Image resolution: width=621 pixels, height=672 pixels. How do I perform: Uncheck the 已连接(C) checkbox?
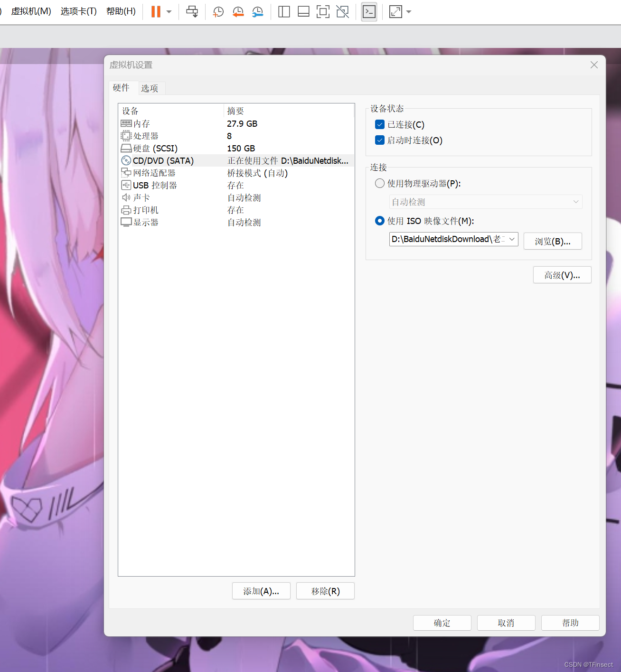coord(379,124)
